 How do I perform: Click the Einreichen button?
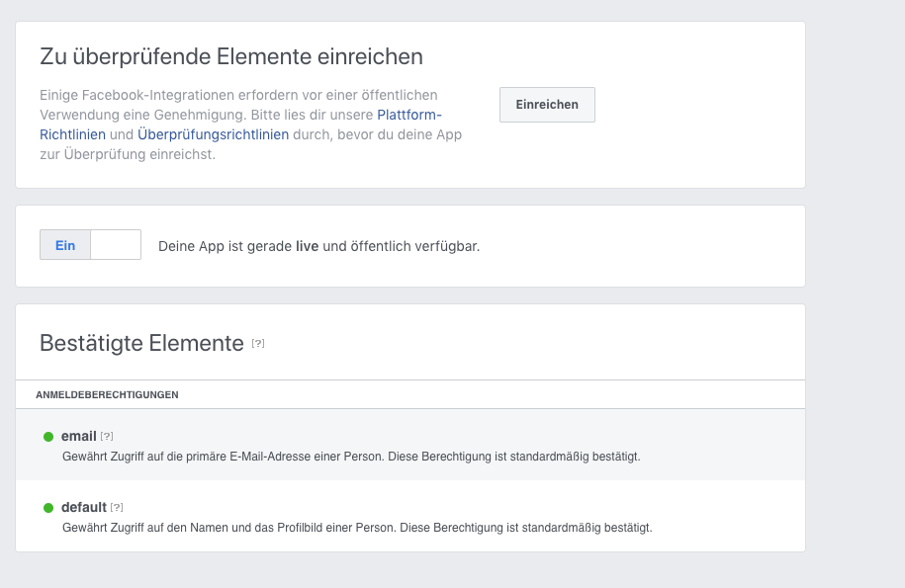pos(547,105)
